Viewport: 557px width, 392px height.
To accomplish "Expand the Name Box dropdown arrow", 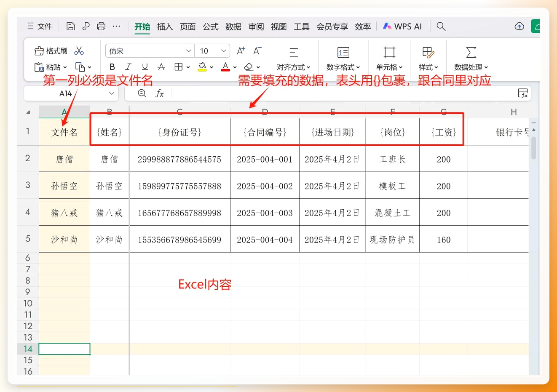I will (112, 93).
